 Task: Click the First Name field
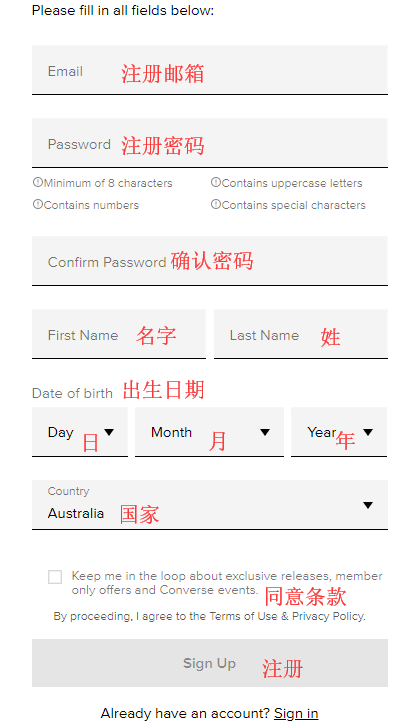(x=119, y=334)
